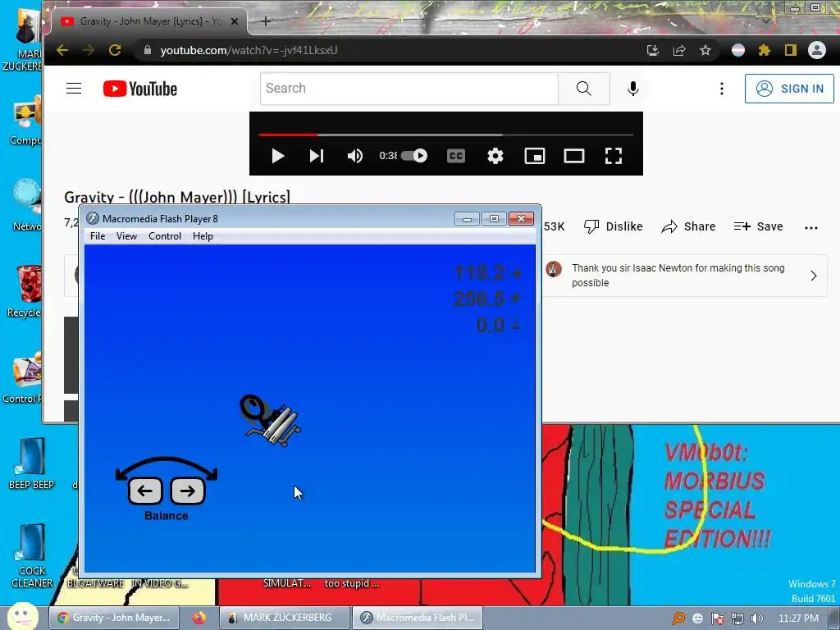The width and height of the screenshot is (840, 630).
Task: Switch to theater mode
Action: (x=573, y=156)
